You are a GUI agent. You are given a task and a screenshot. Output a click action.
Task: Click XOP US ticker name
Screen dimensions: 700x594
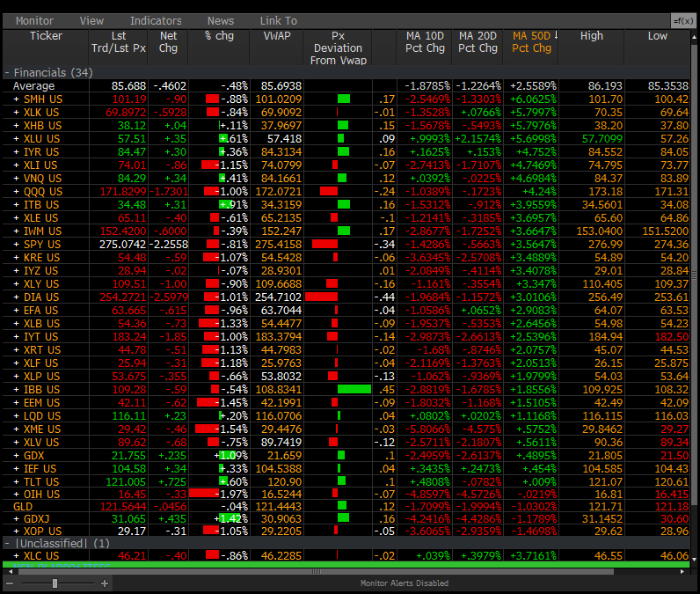pos(42,532)
